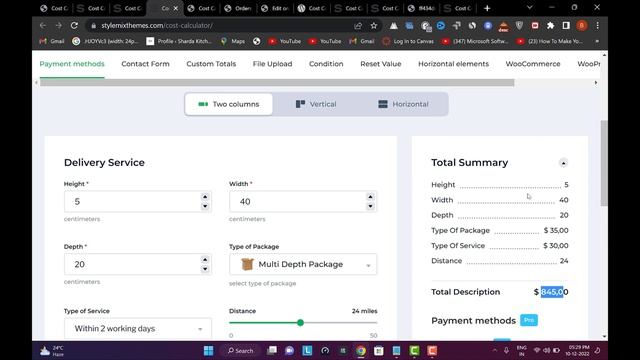This screenshot has width=640, height=360.
Task: Switch to Reset Value tab
Action: tap(380, 64)
